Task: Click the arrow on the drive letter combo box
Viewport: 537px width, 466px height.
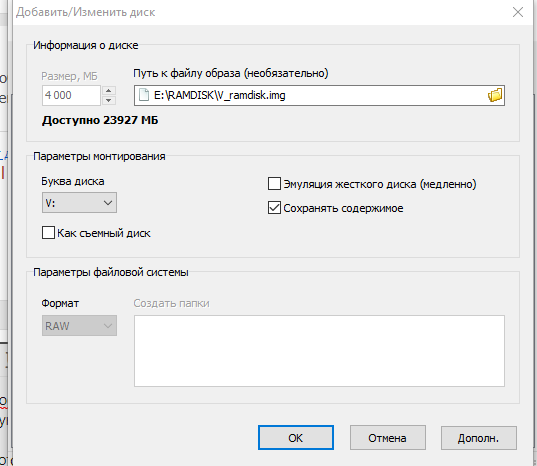Action: (108, 203)
